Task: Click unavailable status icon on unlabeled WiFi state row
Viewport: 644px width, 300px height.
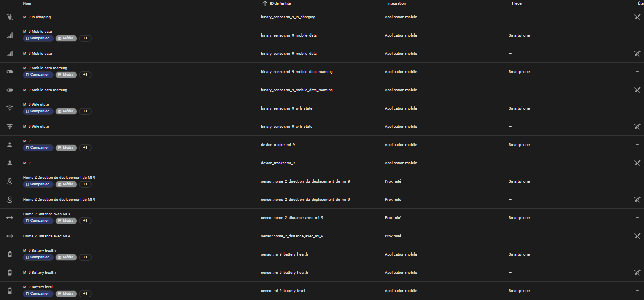Action: pos(637,127)
